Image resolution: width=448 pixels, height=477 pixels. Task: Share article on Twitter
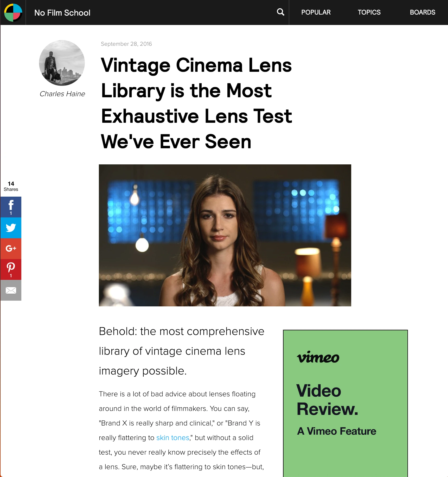click(x=11, y=228)
